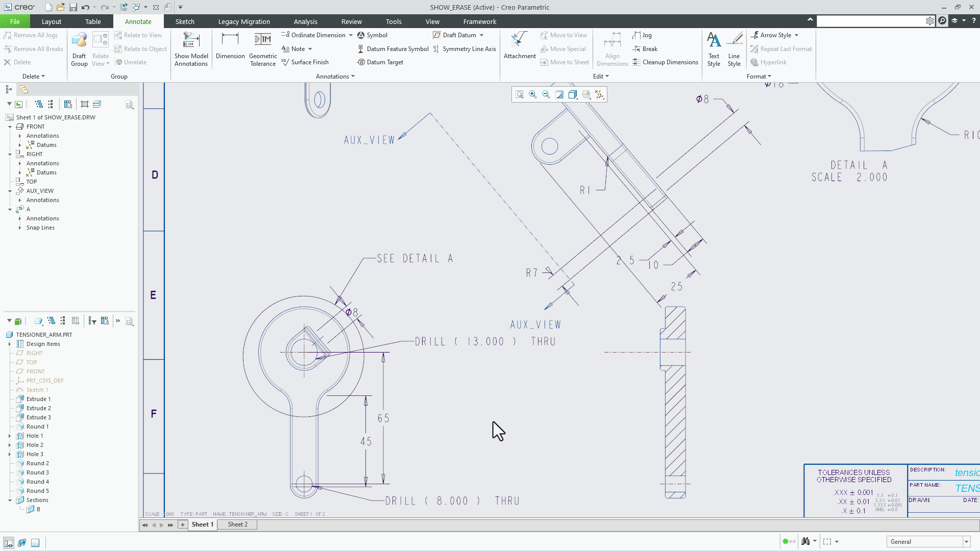This screenshot has height=551, width=980.
Task: Open the Text Style tool
Action: (x=714, y=48)
